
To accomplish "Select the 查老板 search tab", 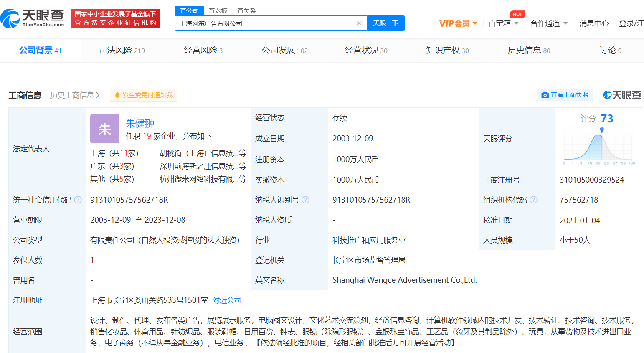I will pyautogui.click(x=218, y=11).
